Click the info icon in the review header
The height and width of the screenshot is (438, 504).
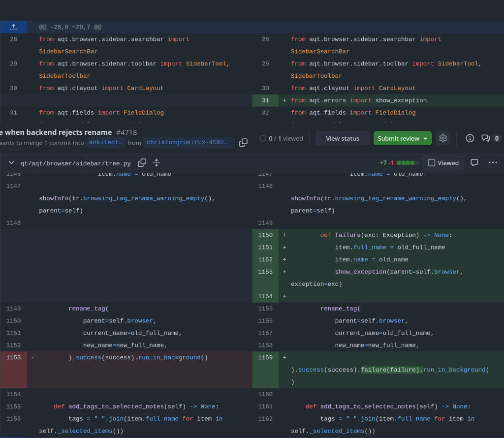470,138
